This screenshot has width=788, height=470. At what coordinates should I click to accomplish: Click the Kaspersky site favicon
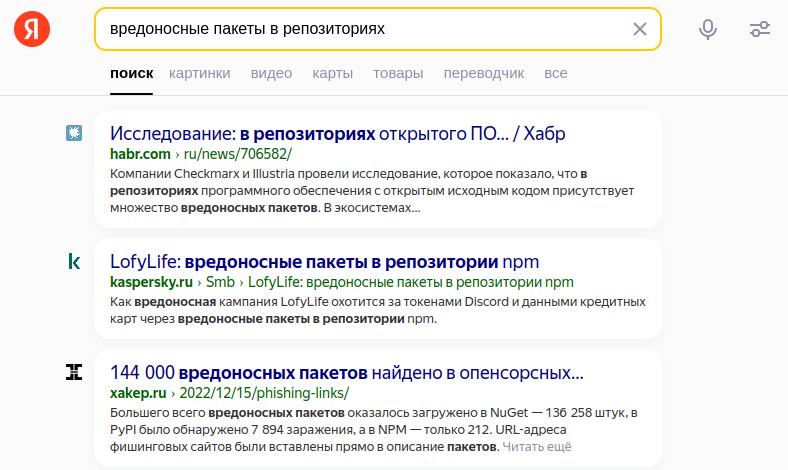pyautogui.click(x=73, y=262)
